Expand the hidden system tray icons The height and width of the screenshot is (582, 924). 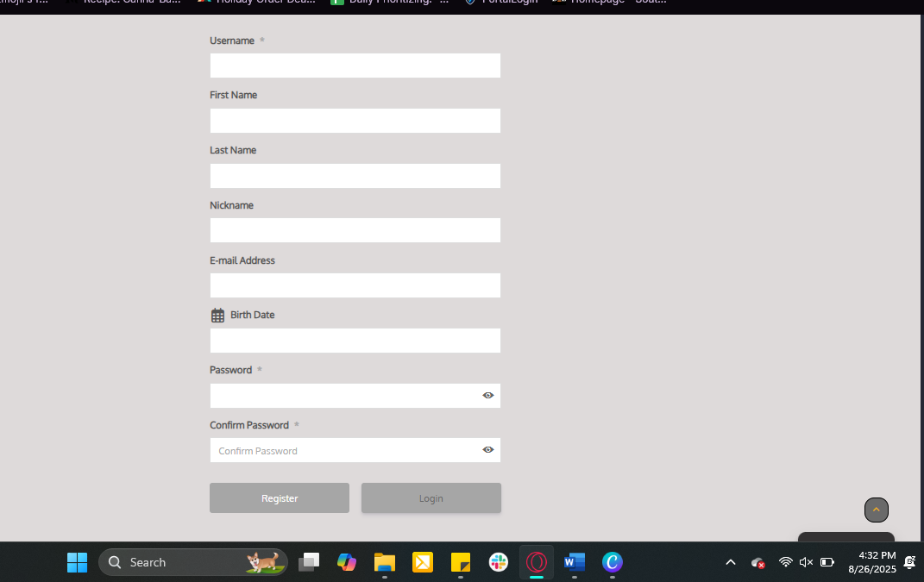pos(731,562)
